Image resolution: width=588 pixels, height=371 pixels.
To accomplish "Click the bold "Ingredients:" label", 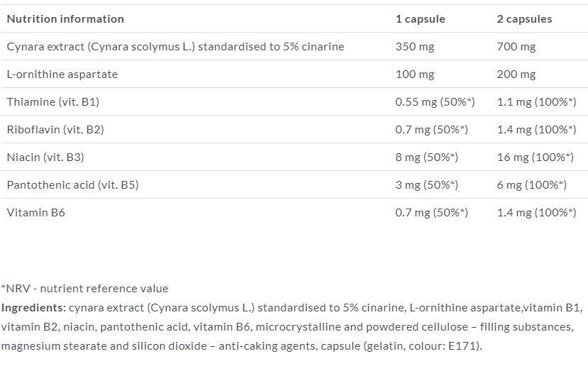I will pos(33,308).
